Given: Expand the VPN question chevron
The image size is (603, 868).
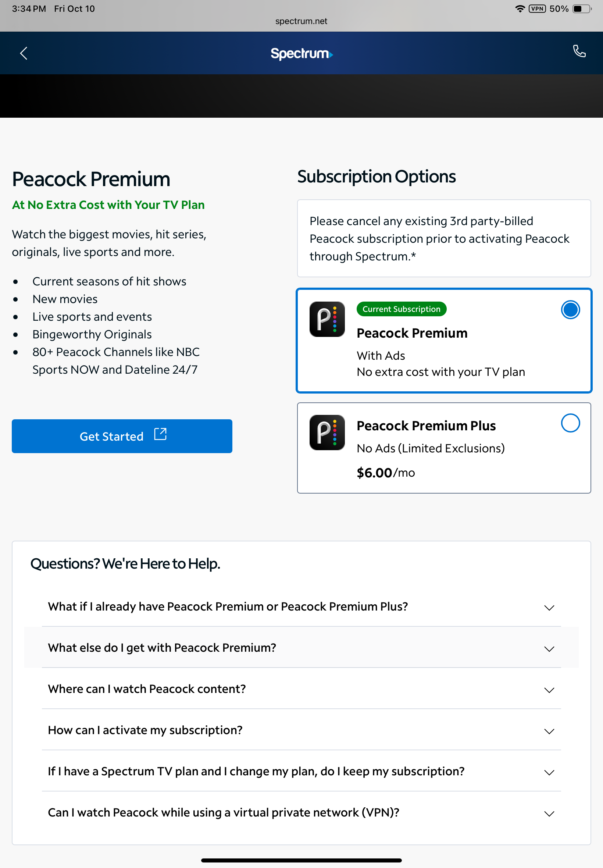Looking at the screenshot, I should 549,813.
